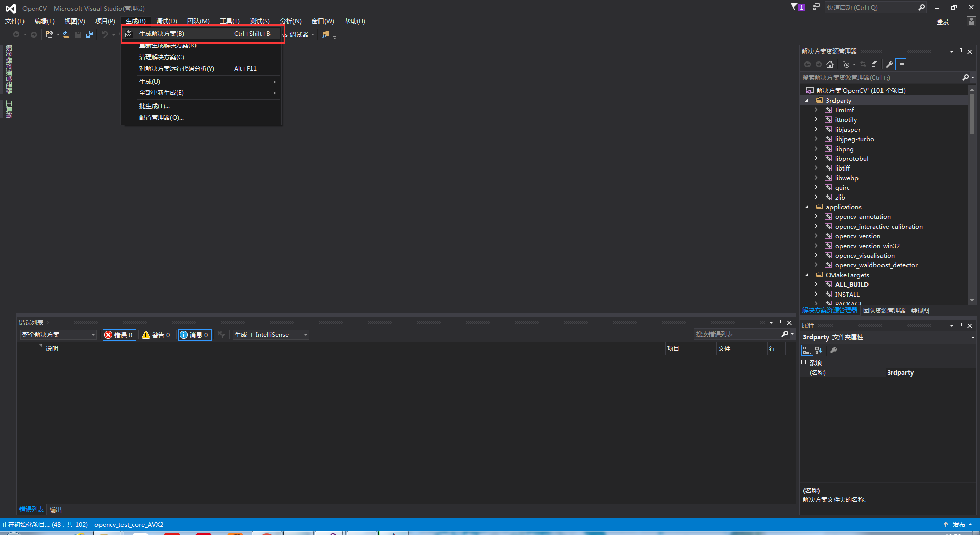Click the Collapse All icon in Solution Explorer
This screenshot has height=535, width=980.
click(x=874, y=64)
